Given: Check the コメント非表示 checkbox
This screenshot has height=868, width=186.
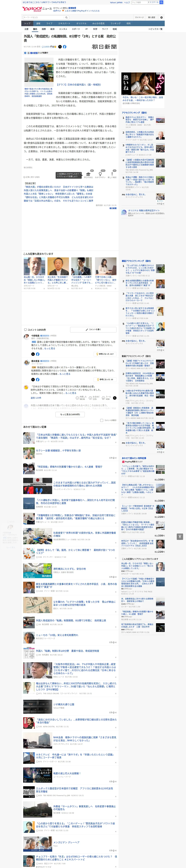Looking at the screenshot, I should (x=102, y=421).
